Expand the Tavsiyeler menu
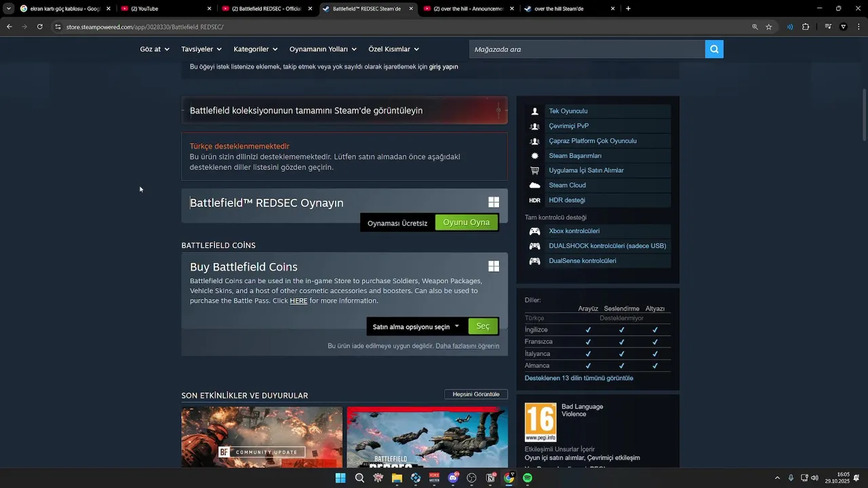Viewport: 868px width, 488px height. (201, 49)
